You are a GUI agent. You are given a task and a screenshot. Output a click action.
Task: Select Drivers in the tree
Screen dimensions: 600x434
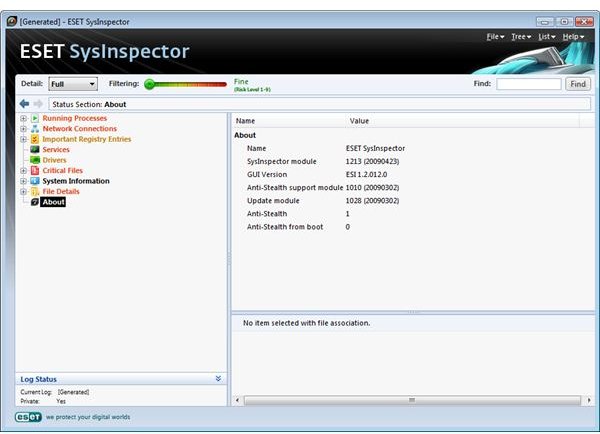[54, 160]
